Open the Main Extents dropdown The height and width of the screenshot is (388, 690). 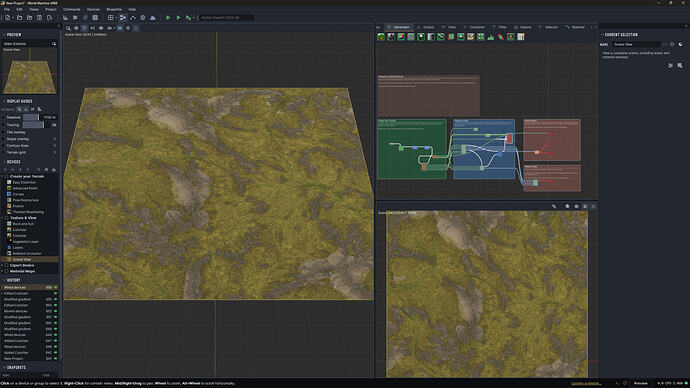(x=26, y=44)
